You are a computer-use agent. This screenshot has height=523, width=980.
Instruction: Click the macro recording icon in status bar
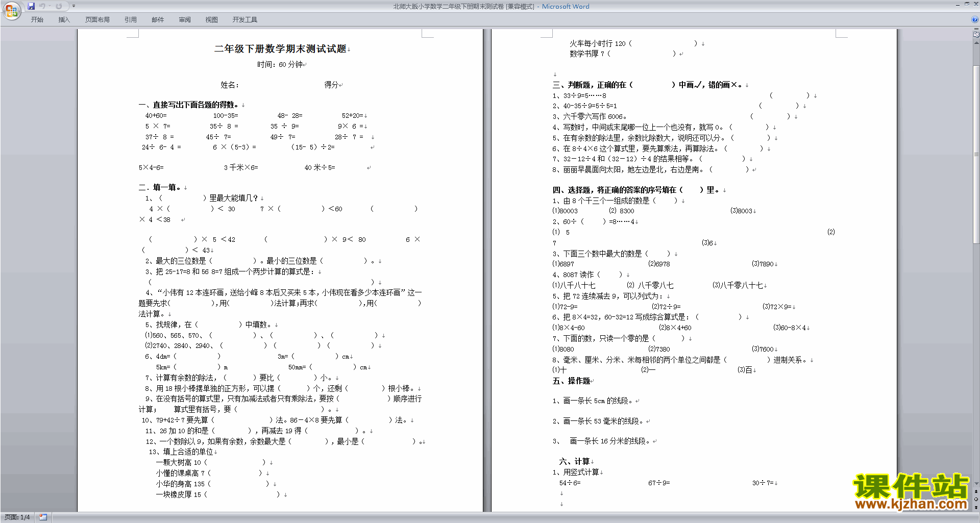coord(43,517)
